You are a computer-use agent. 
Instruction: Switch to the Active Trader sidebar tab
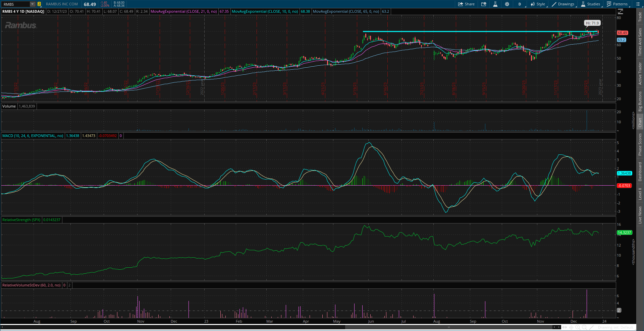click(640, 72)
